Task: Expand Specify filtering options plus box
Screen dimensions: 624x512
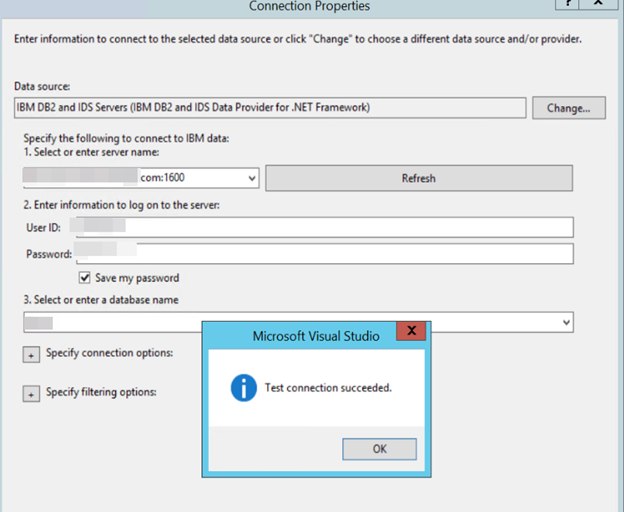Action: 30,393
